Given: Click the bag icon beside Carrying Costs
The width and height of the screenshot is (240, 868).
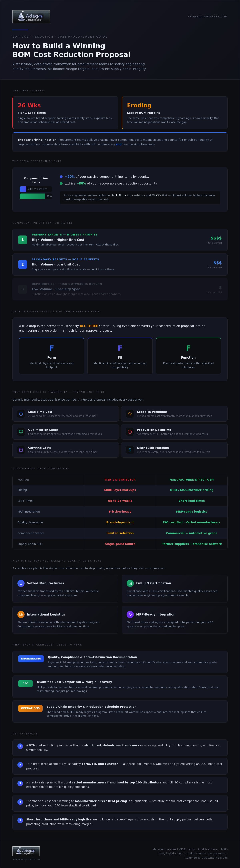Looking at the screenshot, I should click(21, 450).
